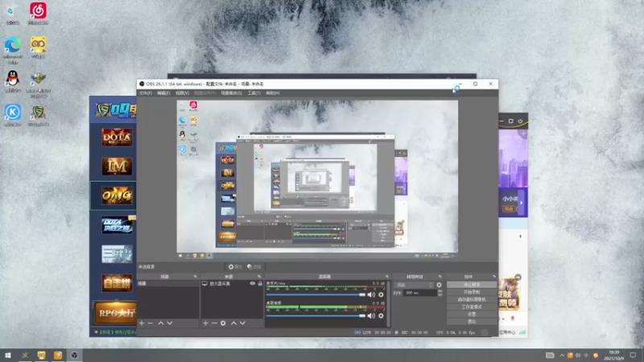Open QQ penguin desktop shortcut
Screen dimensions: 644x362
(13, 81)
